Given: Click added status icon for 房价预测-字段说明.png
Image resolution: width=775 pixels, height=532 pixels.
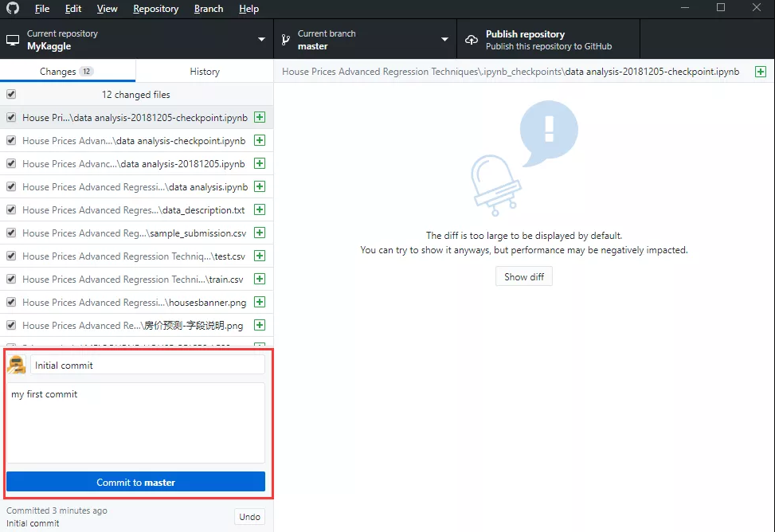Looking at the screenshot, I should (x=260, y=325).
